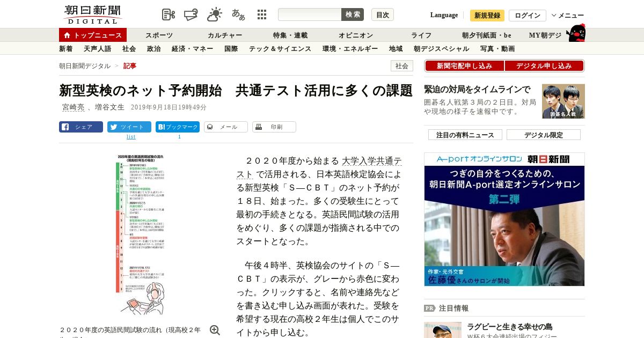
Task: Open ラグビーと生きる幸せの島 link
Action: click(x=510, y=327)
